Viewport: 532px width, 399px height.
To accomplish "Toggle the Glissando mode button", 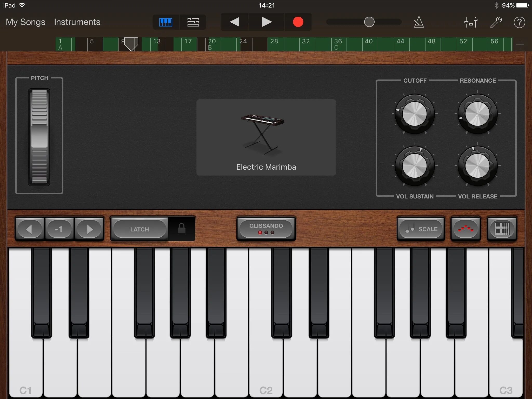I will click(266, 229).
